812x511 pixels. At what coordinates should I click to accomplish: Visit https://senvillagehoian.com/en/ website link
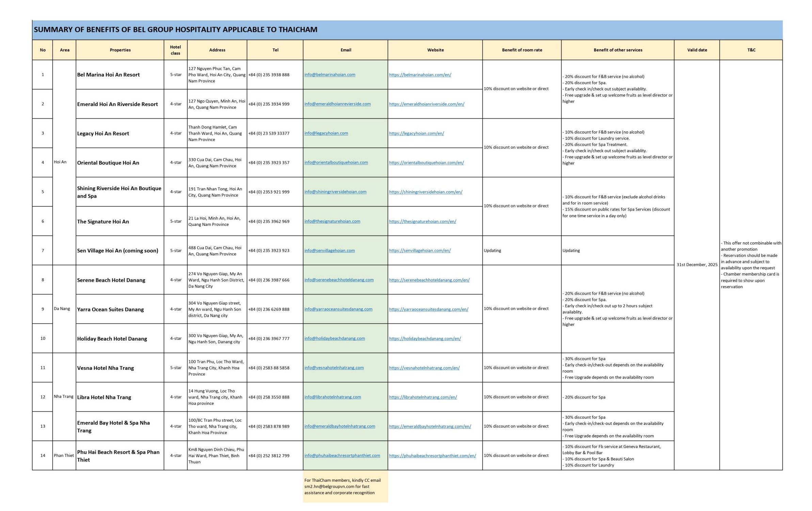click(420, 250)
